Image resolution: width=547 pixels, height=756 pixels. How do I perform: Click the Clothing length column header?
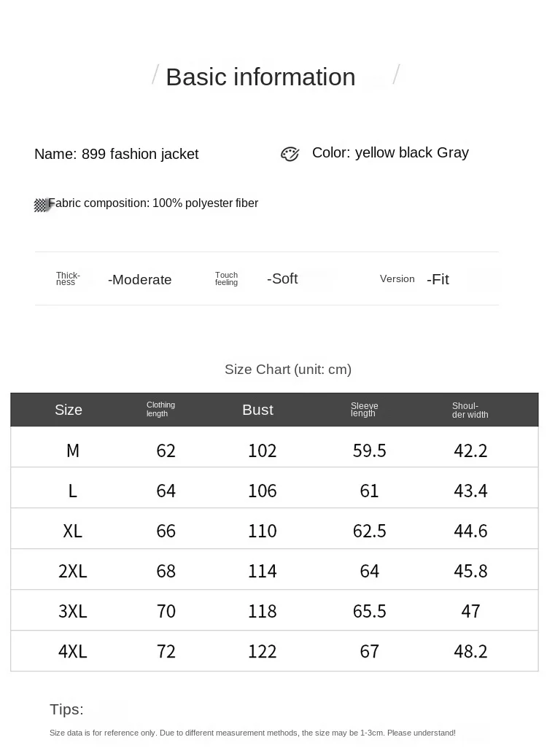tap(160, 409)
